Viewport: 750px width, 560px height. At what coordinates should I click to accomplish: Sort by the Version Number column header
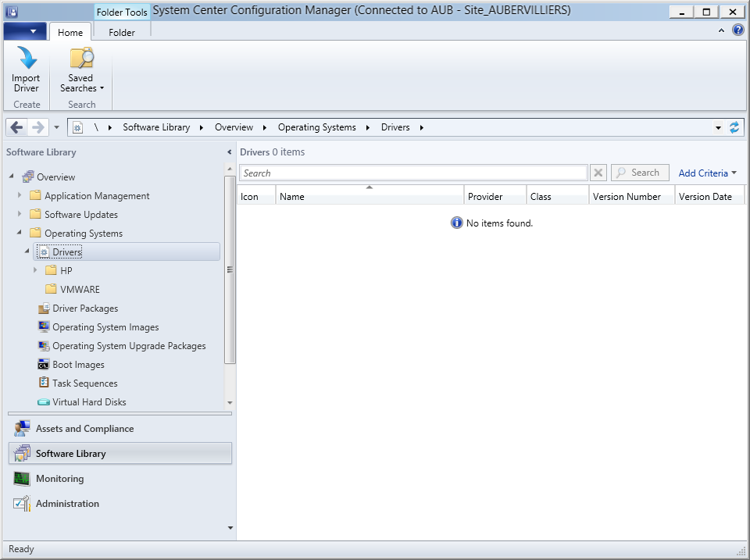tap(632, 195)
